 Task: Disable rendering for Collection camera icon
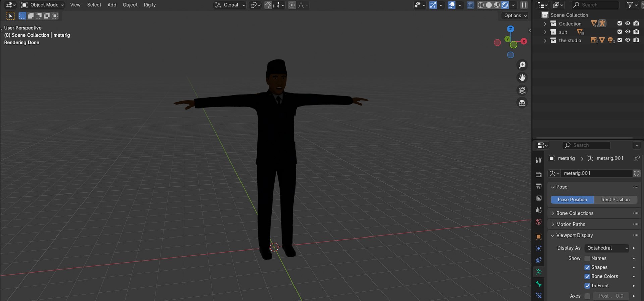point(636,23)
